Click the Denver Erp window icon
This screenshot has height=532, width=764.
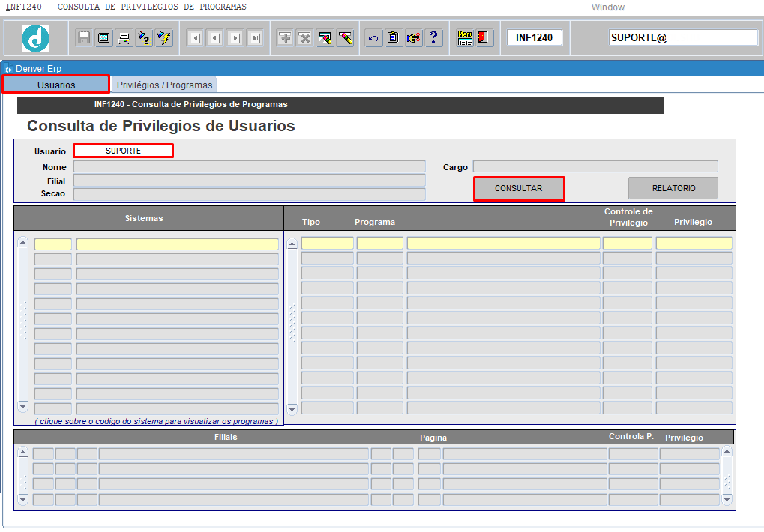(8, 69)
